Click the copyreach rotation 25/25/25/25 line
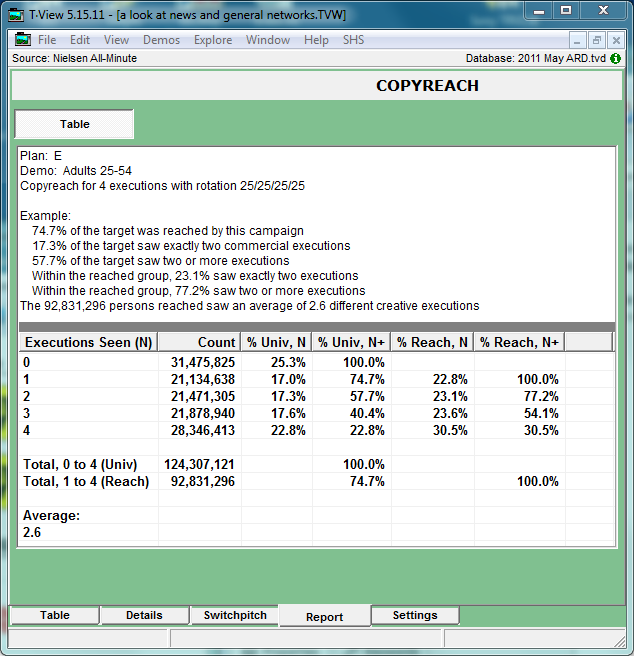Screen dimensions: 634x656 tap(162, 186)
